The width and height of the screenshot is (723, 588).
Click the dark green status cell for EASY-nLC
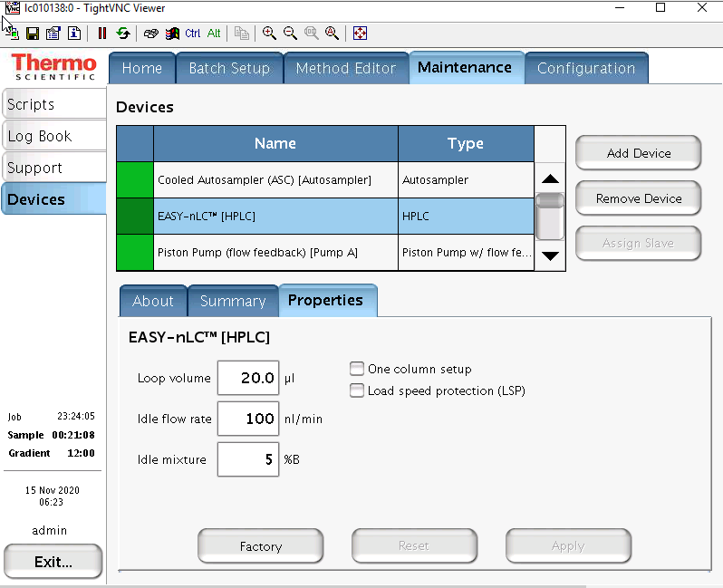[135, 217]
